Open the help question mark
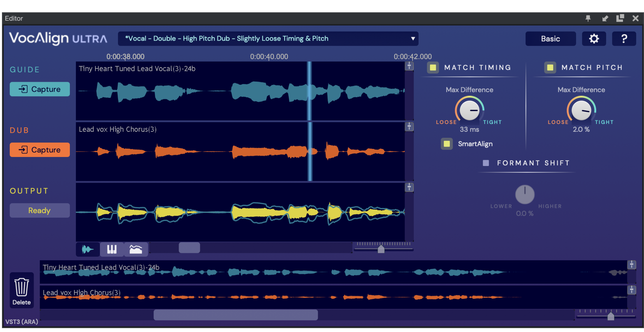The image size is (644, 332). pyautogui.click(x=624, y=39)
